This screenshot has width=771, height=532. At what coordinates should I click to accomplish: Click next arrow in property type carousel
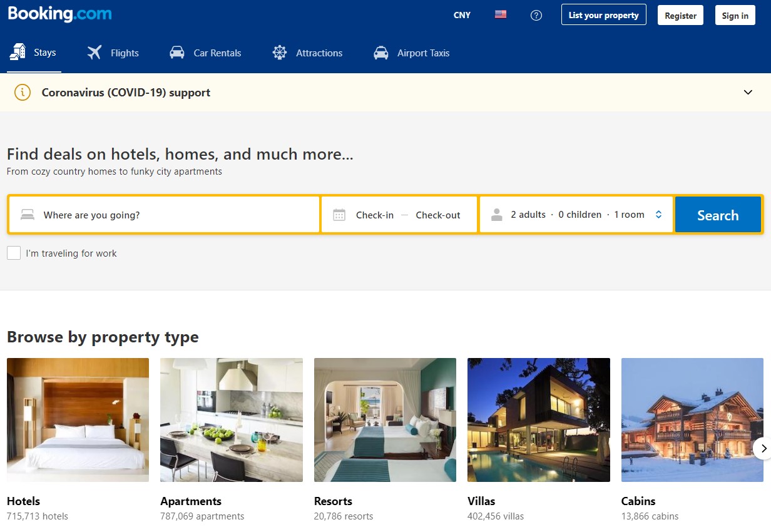click(762, 448)
